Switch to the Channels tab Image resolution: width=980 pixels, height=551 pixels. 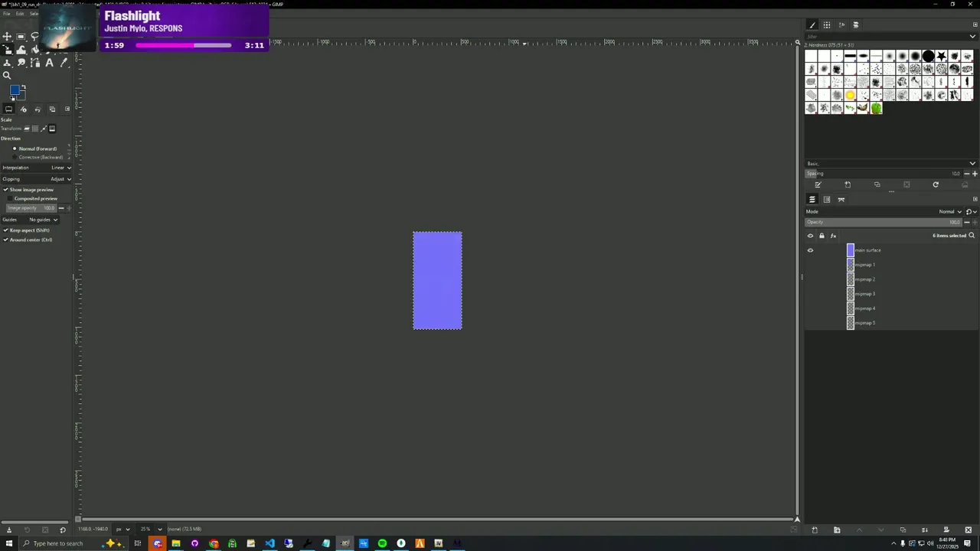pyautogui.click(x=827, y=200)
